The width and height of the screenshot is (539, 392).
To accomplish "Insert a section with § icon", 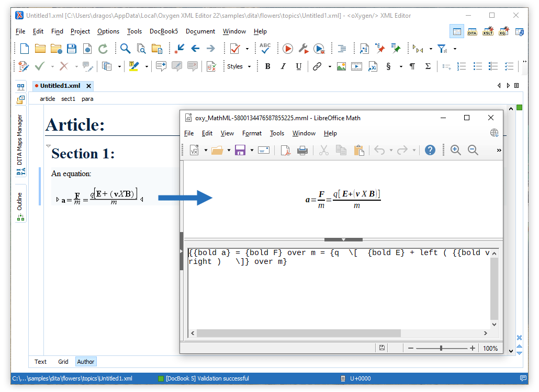I will (x=388, y=66).
